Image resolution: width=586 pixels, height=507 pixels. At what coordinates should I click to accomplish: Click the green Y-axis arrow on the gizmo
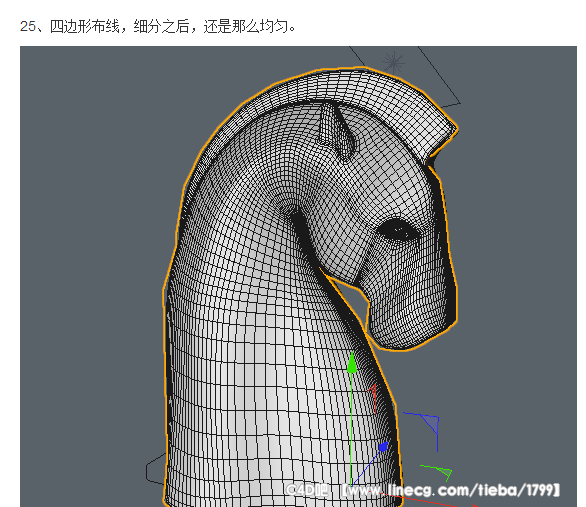tap(352, 362)
